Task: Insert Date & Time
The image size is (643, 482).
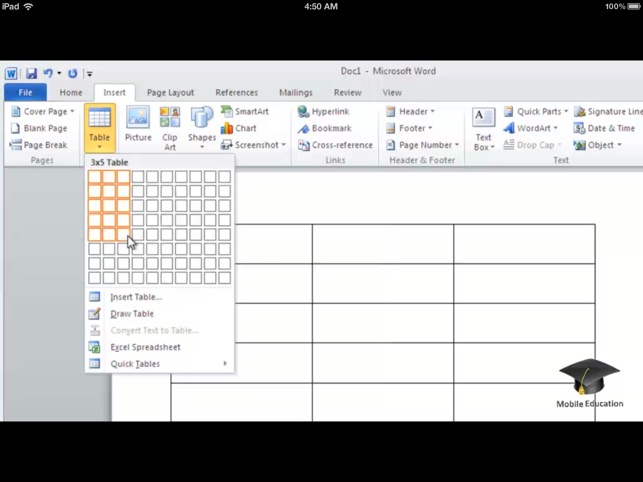Action: tap(604, 128)
